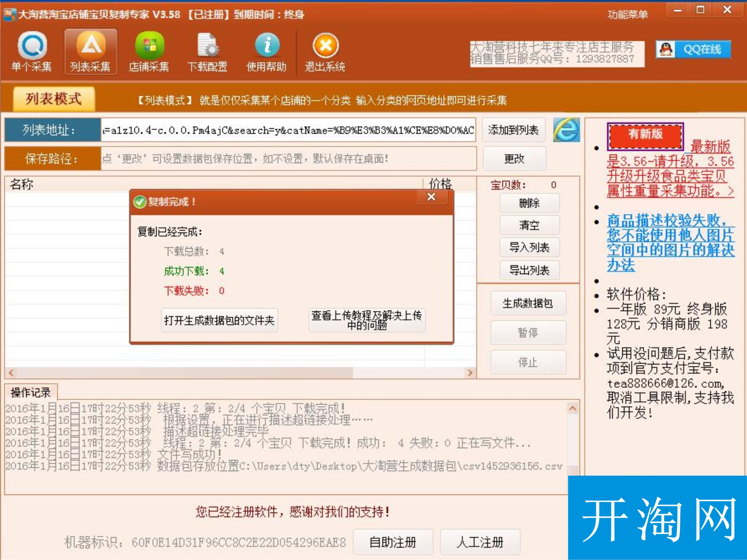Click the 自助注册 button
This screenshot has width=747, height=560.
(x=393, y=542)
